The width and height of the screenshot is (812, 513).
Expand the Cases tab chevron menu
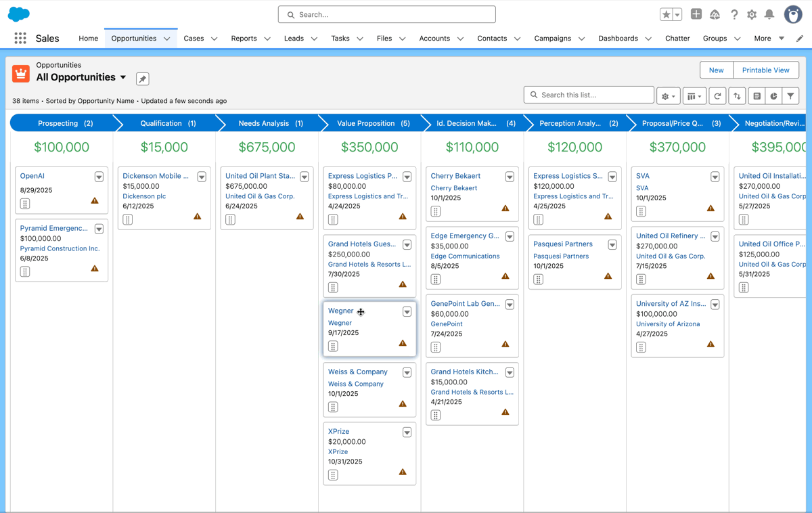214,39
